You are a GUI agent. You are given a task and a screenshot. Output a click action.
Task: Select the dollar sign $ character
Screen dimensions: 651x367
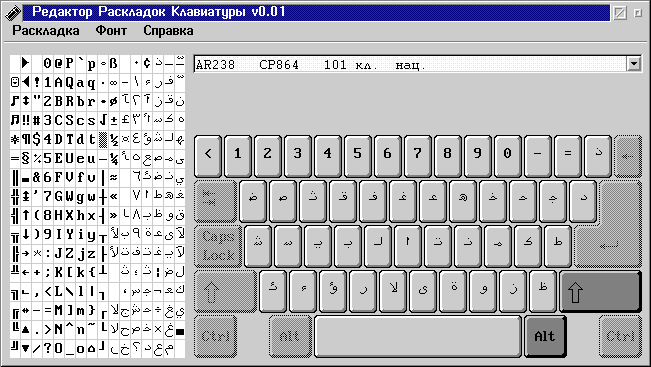click(x=37, y=139)
